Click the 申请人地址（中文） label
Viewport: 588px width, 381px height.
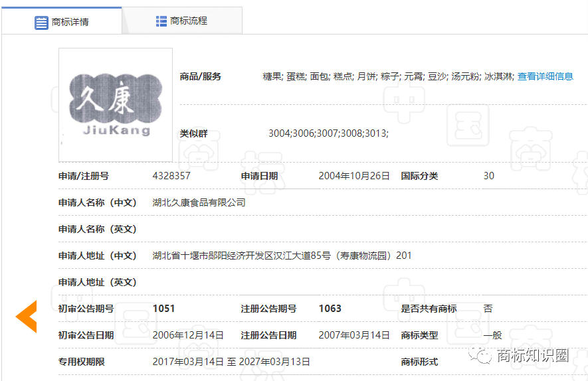pos(97,256)
